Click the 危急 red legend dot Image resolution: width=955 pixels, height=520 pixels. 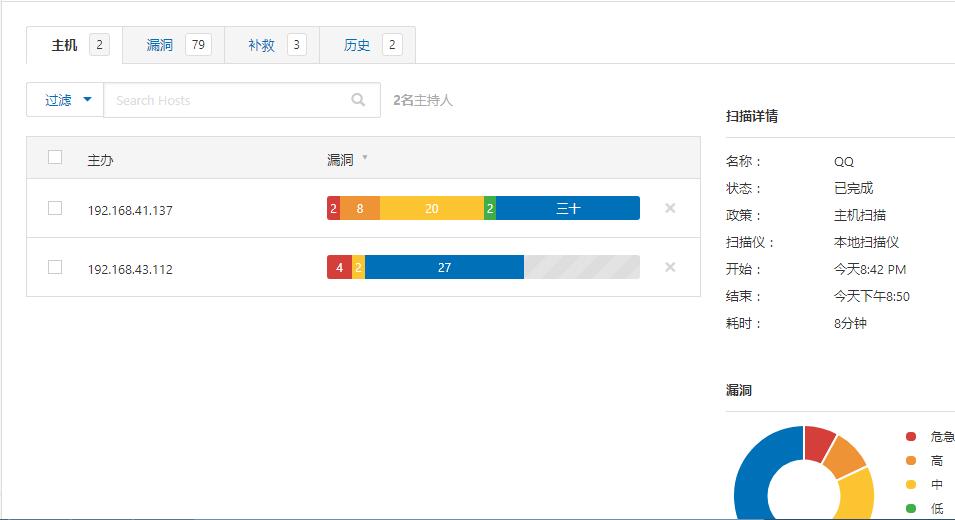[911, 437]
